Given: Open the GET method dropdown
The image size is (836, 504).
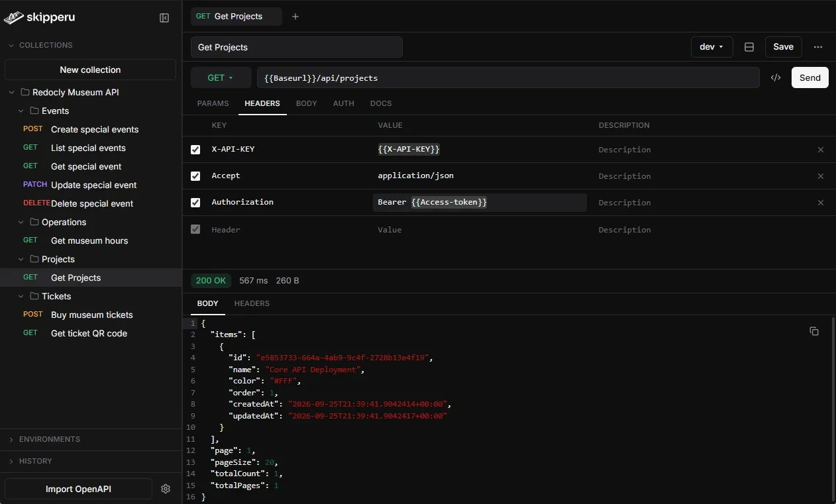Looking at the screenshot, I should coord(221,77).
